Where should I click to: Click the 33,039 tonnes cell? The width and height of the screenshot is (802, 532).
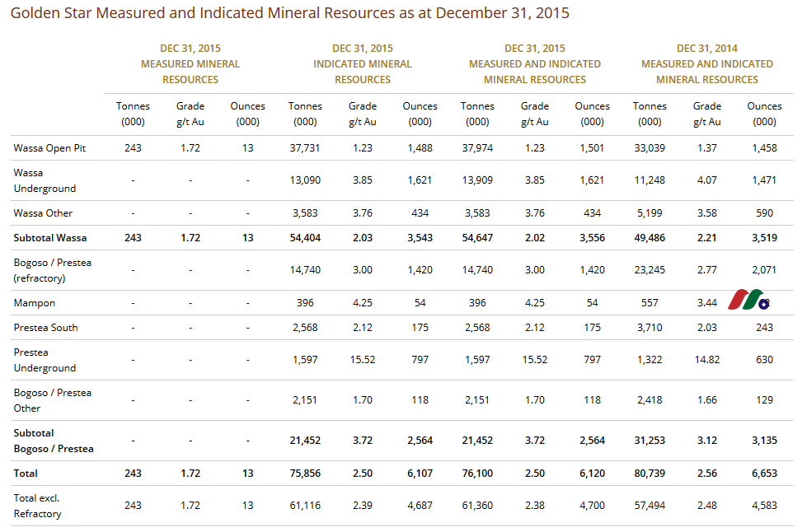(650, 148)
